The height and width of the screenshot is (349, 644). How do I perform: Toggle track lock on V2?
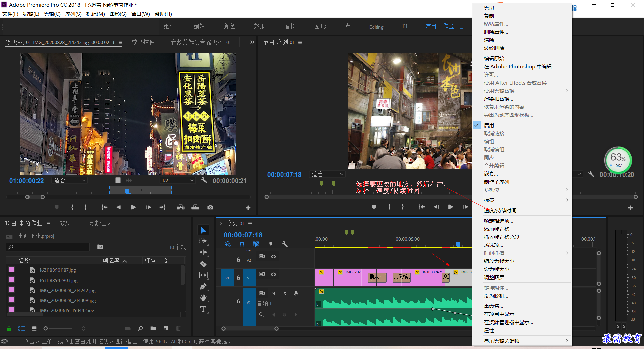(238, 260)
